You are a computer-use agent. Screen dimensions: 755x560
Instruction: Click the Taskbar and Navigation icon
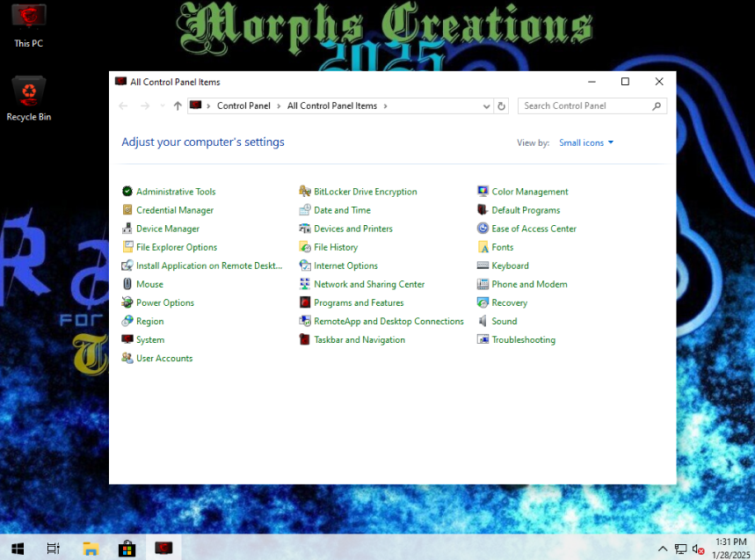pyautogui.click(x=305, y=339)
